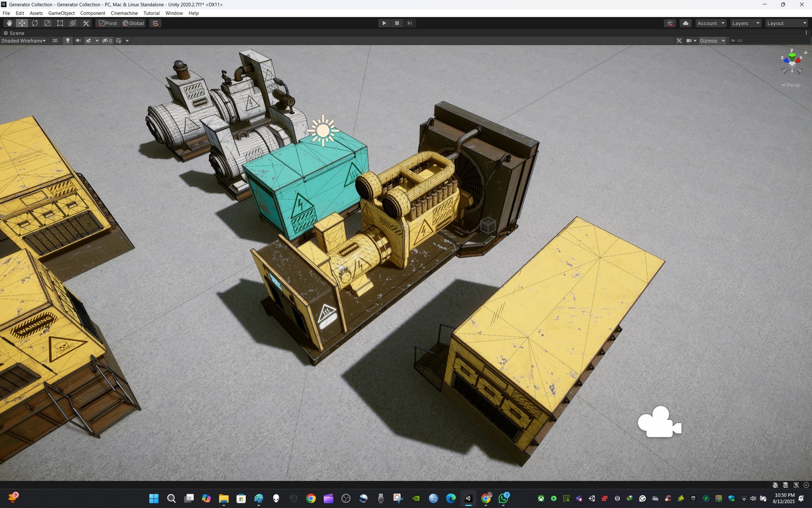Click the Play button

click(384, 23)
